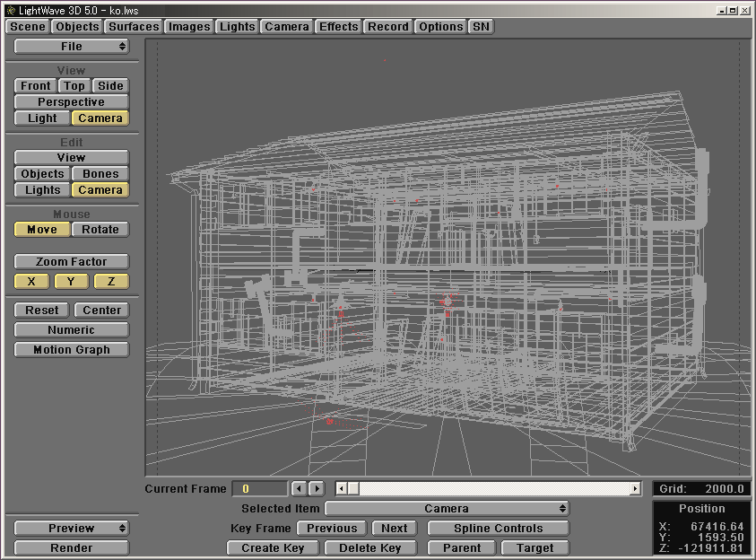Image resolution: width=756 pixels, height=560 pixels.
Task: Toggle the Z axis button
Action: click(x=111, y=282)
